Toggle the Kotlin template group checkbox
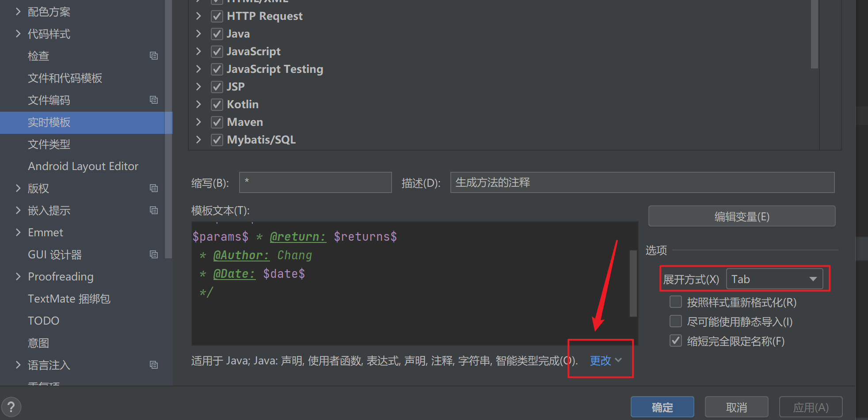The image size is (868, 420). tap(217, 105)
